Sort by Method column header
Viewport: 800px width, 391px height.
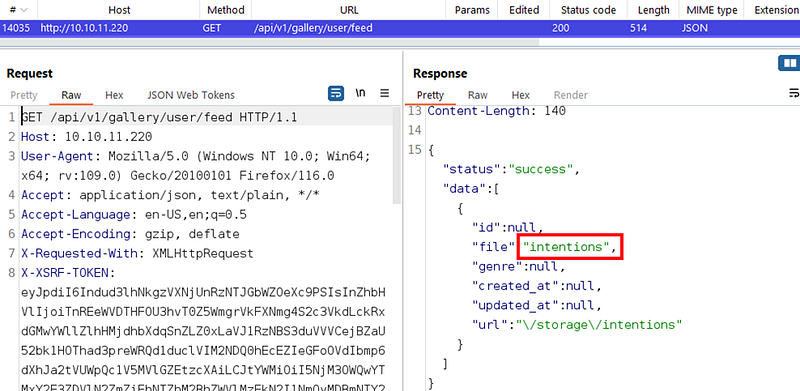226,10
